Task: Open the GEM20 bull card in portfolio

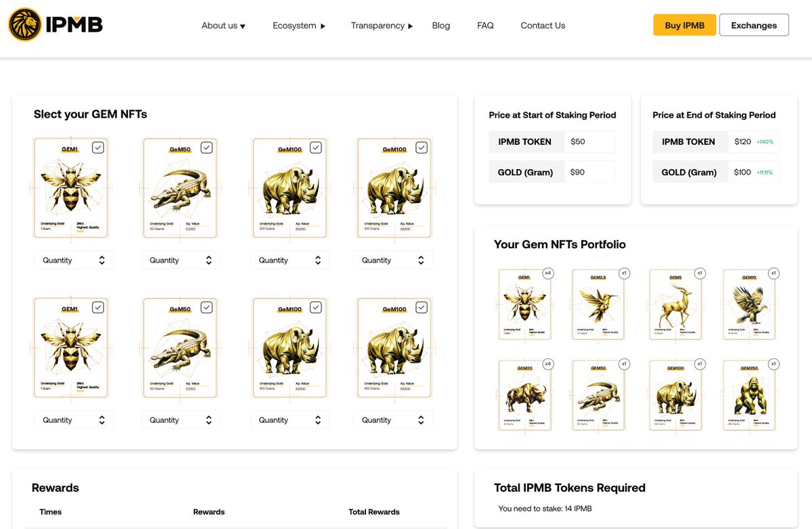Action: [524, 396]
